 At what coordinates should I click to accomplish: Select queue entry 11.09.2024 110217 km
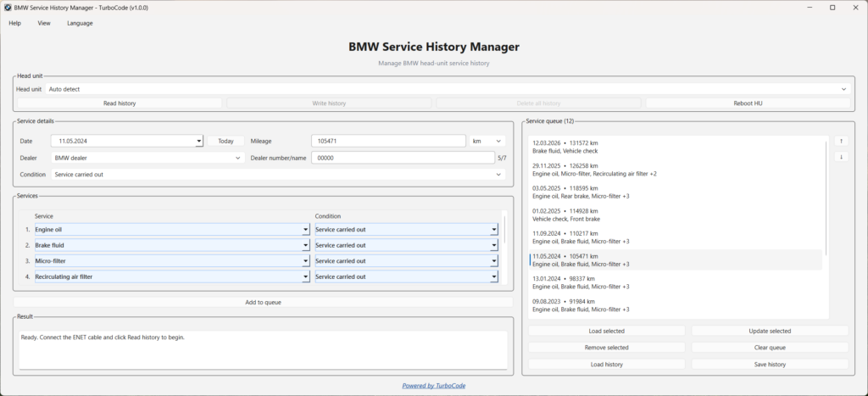(675, 237)
